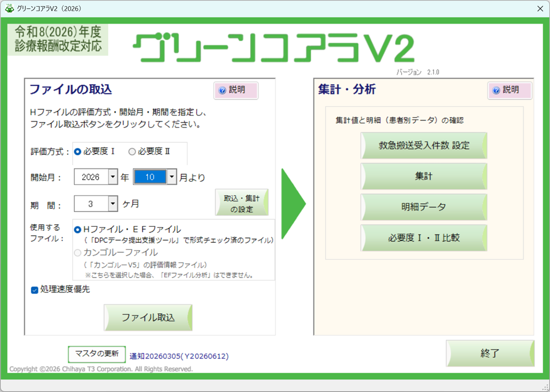Screen dimensions: 550x392
Task: Click the period field showing 3
Action: pos(91,204)
